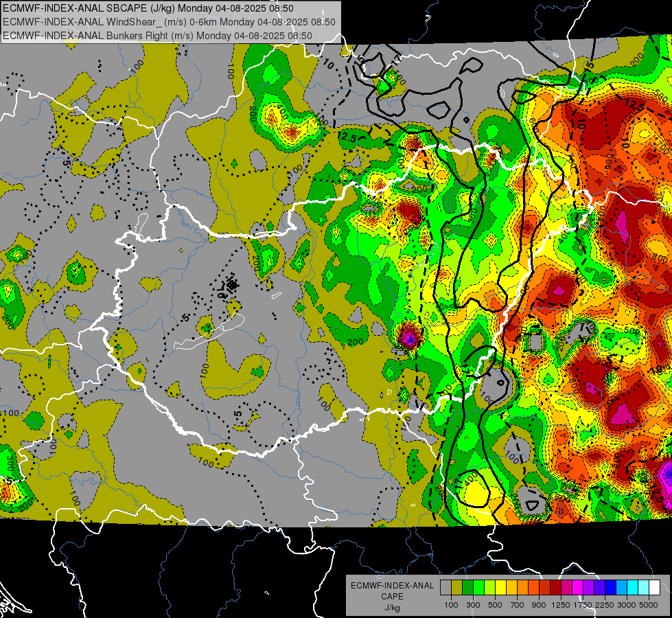Screen dimensions: 672x618
Task: Click the 3000 legend tick value
Action: click(x=627, y=605)
